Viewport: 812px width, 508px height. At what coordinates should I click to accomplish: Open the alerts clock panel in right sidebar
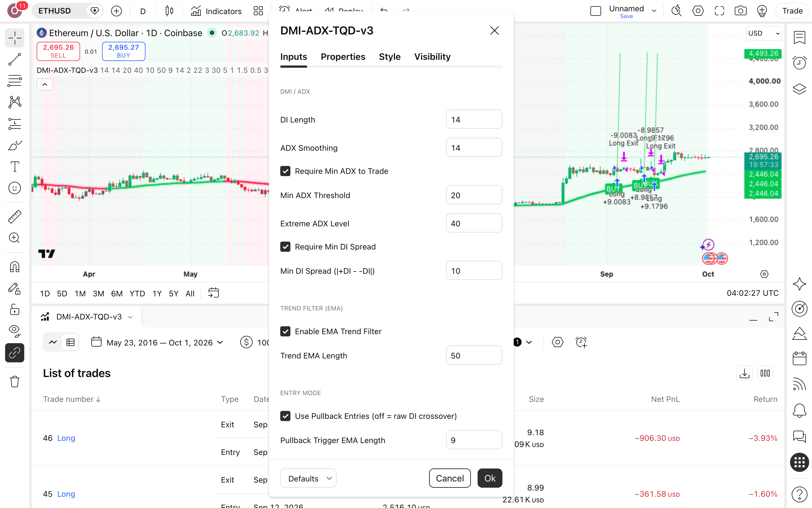click(799, 63)
